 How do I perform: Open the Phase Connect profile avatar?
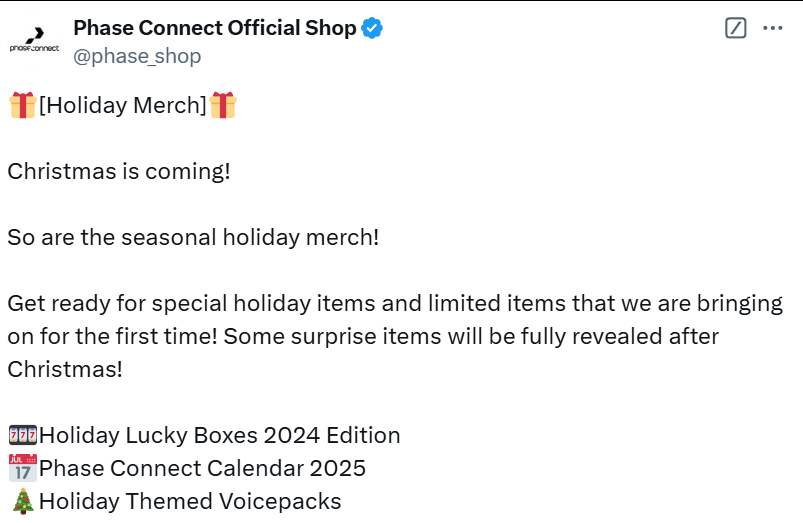pyautogui.click(x=34, y=40)
